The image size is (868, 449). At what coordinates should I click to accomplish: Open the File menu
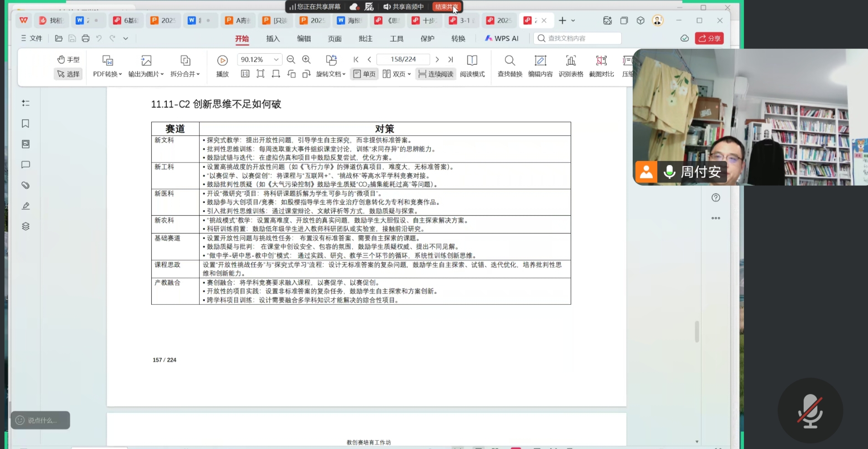(31, 38)
